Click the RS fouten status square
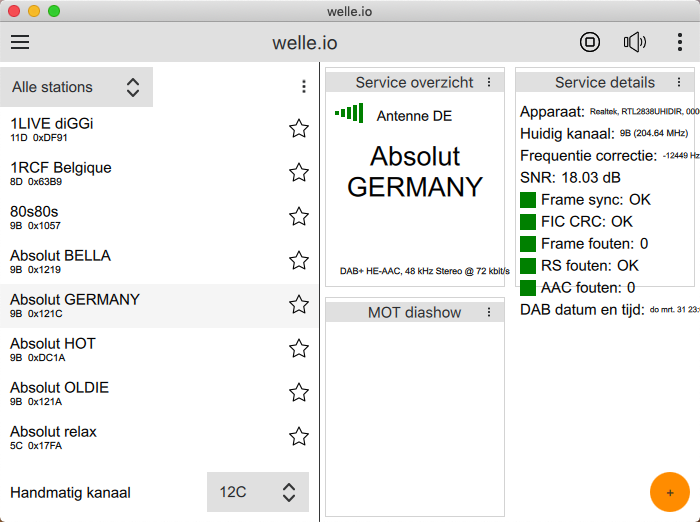The height and width of the screenshot is (522, 700). (528, 266)
